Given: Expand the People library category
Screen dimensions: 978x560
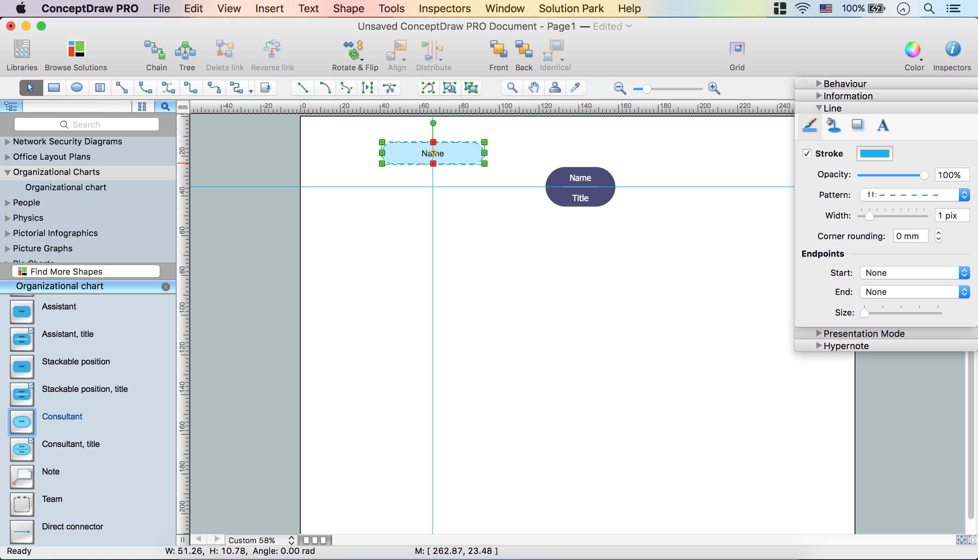Looking at the screenshot, I should [x=7, y=203].
